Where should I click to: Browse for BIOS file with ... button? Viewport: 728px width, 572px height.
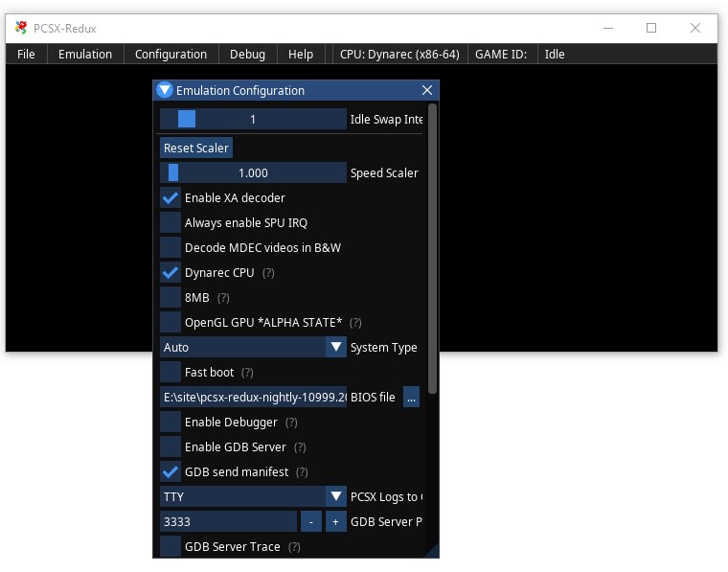411,398
